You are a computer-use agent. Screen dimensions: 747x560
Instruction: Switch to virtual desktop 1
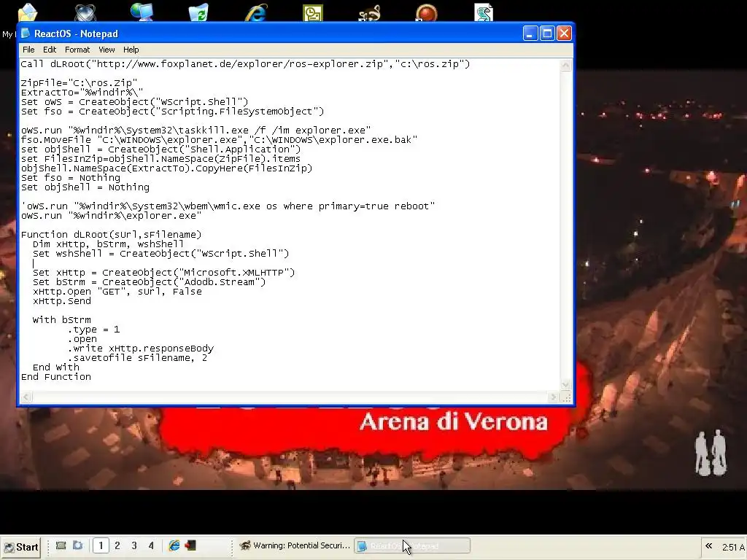pos(101,545)
